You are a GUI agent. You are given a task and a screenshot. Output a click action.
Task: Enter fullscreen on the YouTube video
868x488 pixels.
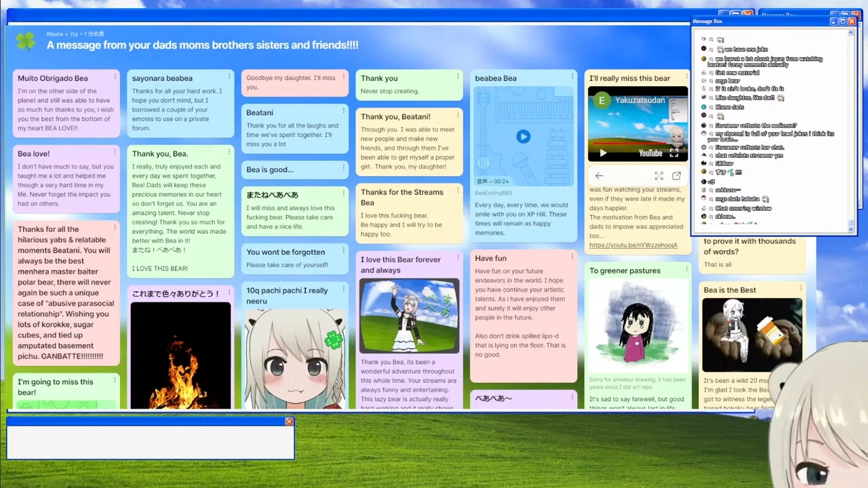pyautogui.click(x=674, y=153)
